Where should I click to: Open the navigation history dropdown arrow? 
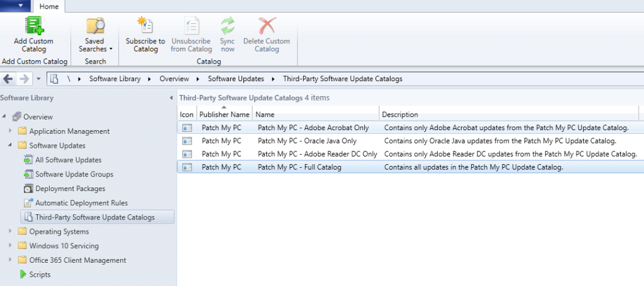[x=38, y=79]
